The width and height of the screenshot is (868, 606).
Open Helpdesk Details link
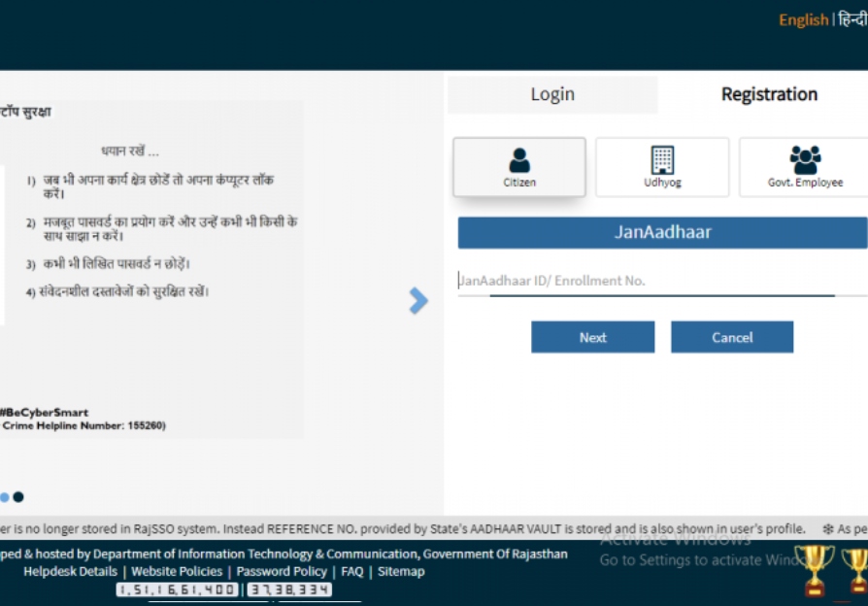[70, 571]
